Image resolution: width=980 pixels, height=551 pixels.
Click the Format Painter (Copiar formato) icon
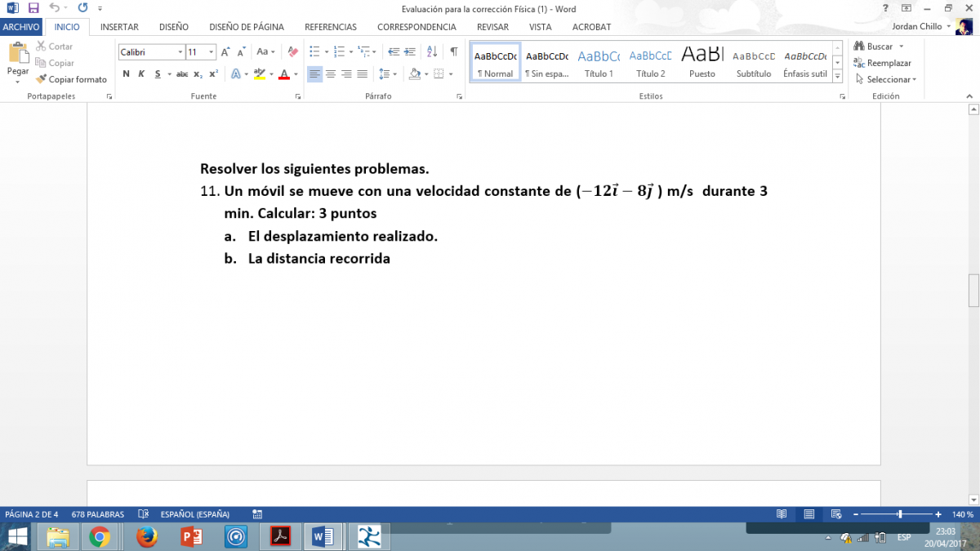42,79
